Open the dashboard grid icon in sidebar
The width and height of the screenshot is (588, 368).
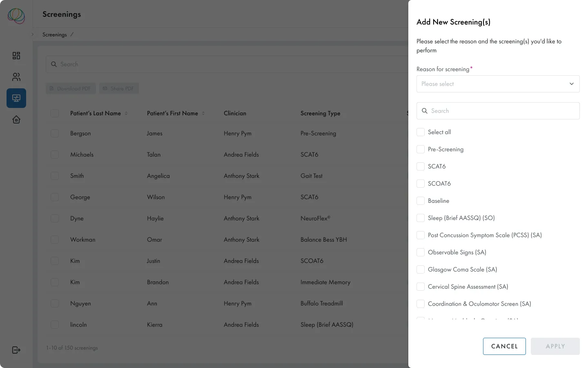(x=16, y=56)
